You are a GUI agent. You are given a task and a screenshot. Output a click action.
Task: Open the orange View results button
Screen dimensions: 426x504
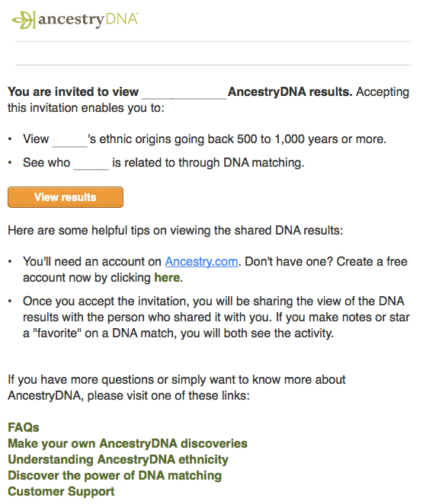coord(66,197)
